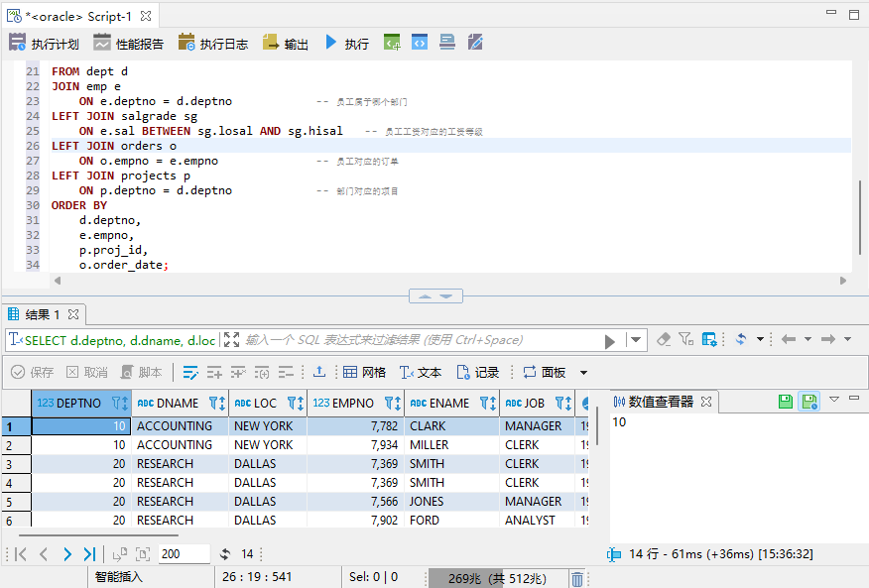Toggle the 面板 panels view
869x588 pixels.
point(544,372)
